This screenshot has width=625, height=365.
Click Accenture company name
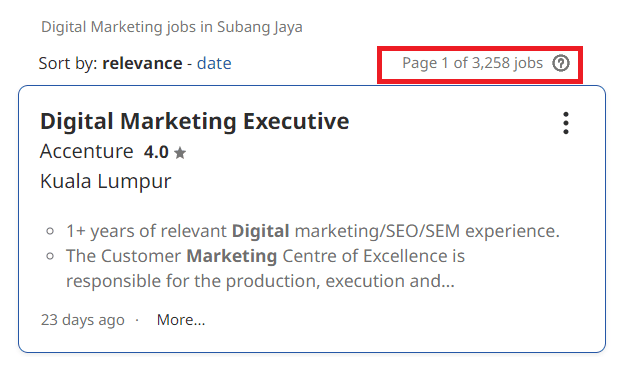point(86,151)
